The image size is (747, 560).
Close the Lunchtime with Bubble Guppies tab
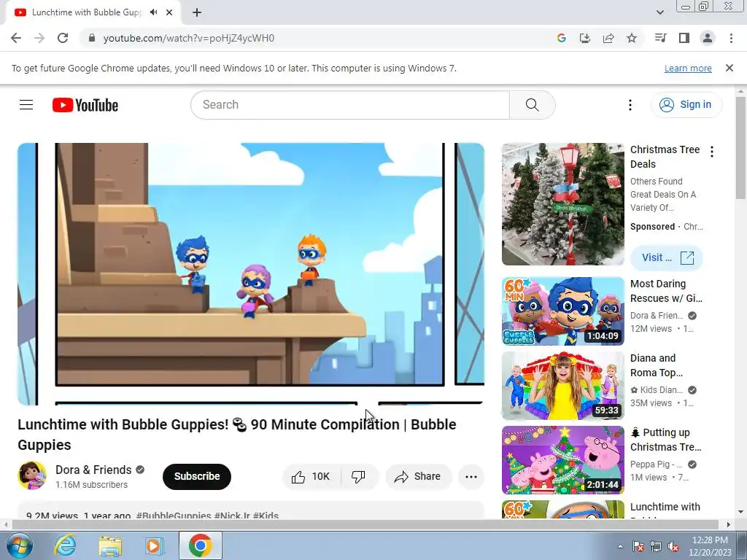[169, 12]
